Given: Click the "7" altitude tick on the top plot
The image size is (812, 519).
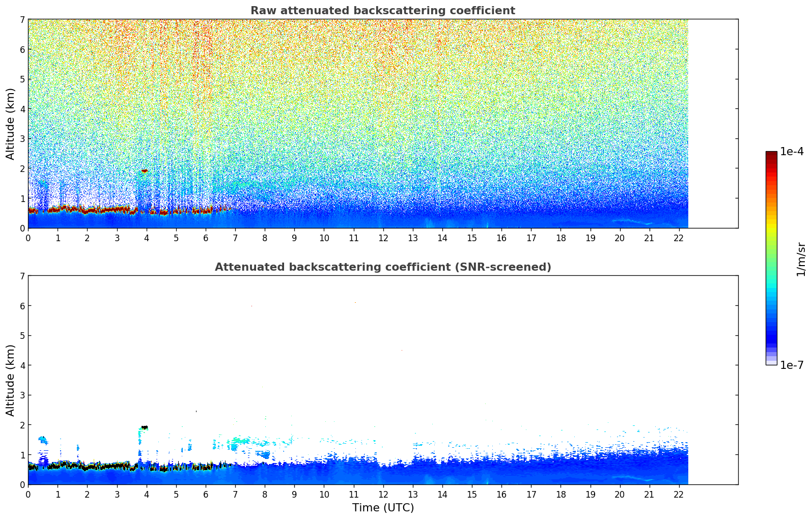Looking at the screenshot, I should [x=22, y=20].
